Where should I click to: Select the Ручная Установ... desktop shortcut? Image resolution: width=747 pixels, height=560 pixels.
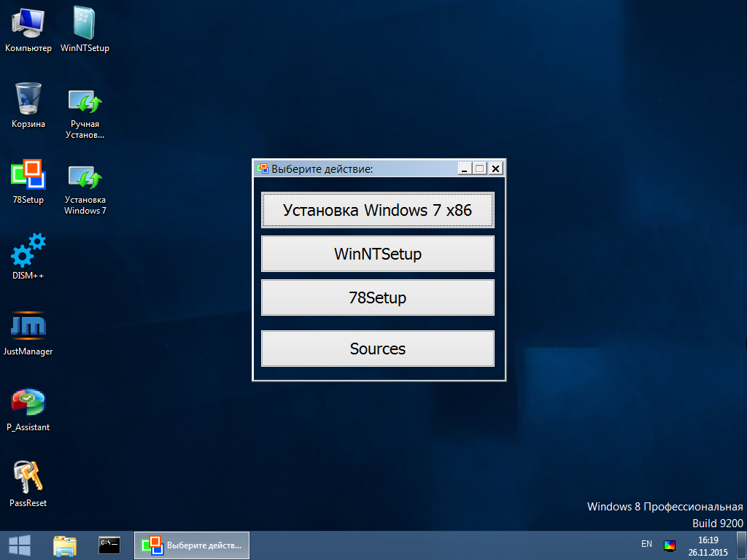(x=85, y=113)
